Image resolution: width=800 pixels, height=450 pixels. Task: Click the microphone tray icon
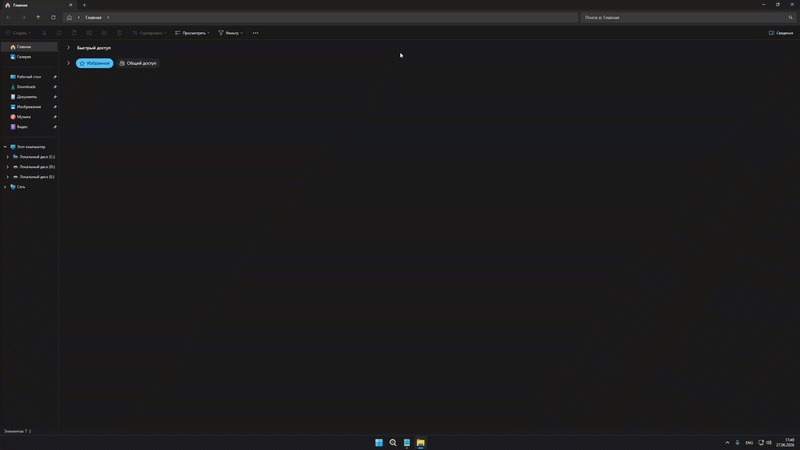point(737,443)
